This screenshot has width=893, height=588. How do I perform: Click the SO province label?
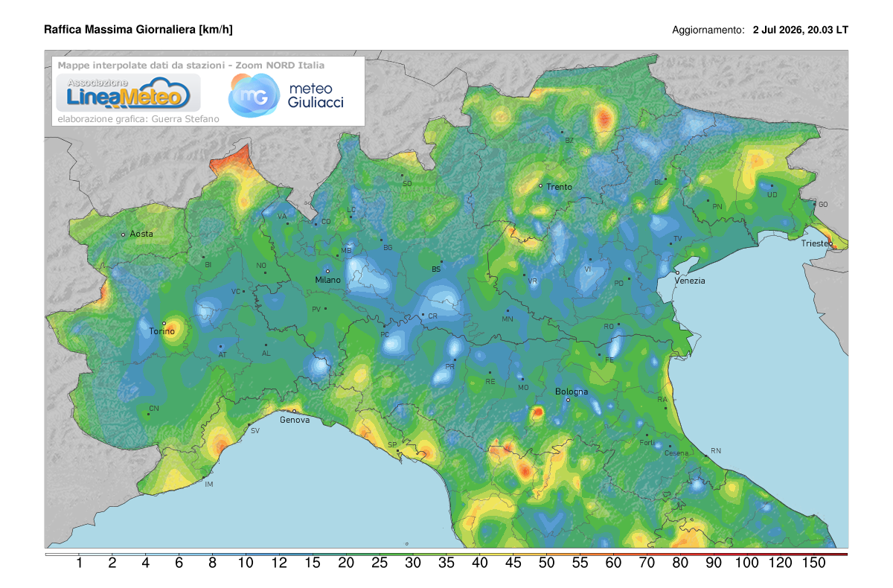[407, 183]
